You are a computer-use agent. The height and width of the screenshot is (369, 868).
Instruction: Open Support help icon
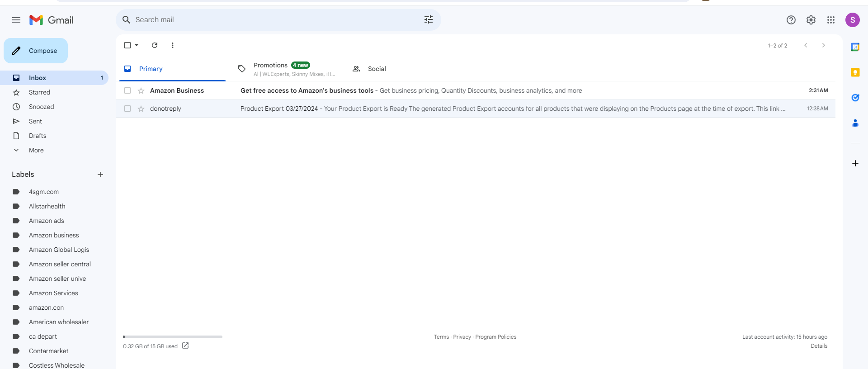coord(791,20)
